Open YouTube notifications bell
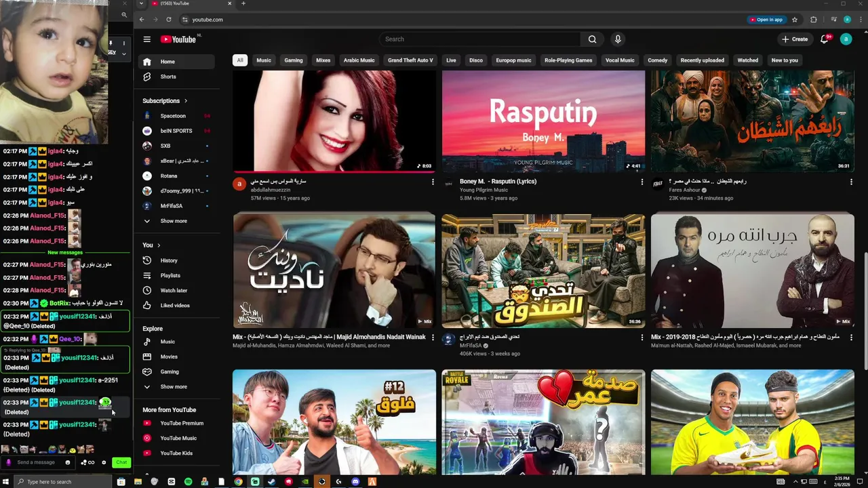The image size is (868, 488). [x=825, y=39]
